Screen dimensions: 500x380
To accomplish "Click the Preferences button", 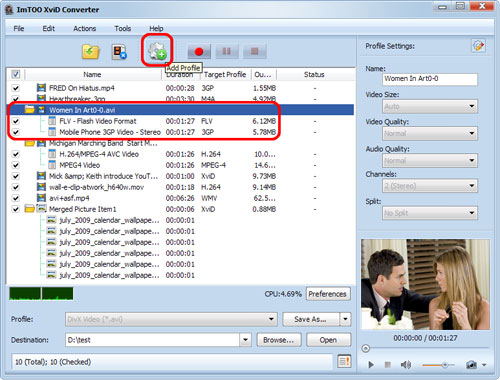I will [328, 294].
